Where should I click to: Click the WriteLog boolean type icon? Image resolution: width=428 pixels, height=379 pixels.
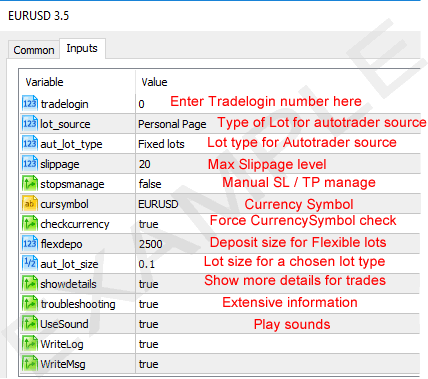[x=30, y=344]
